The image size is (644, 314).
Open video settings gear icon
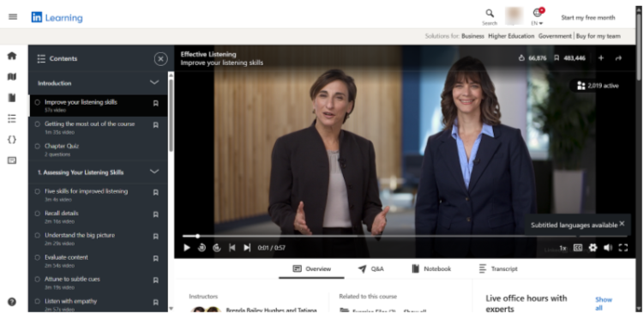tap(593, 247)
